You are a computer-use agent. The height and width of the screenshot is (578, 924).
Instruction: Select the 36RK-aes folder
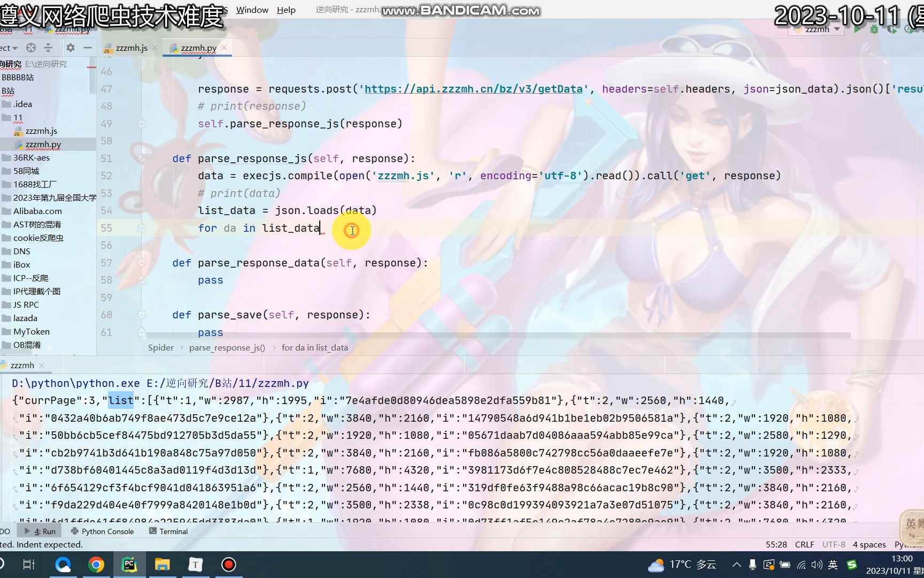(x=31, y=157)
